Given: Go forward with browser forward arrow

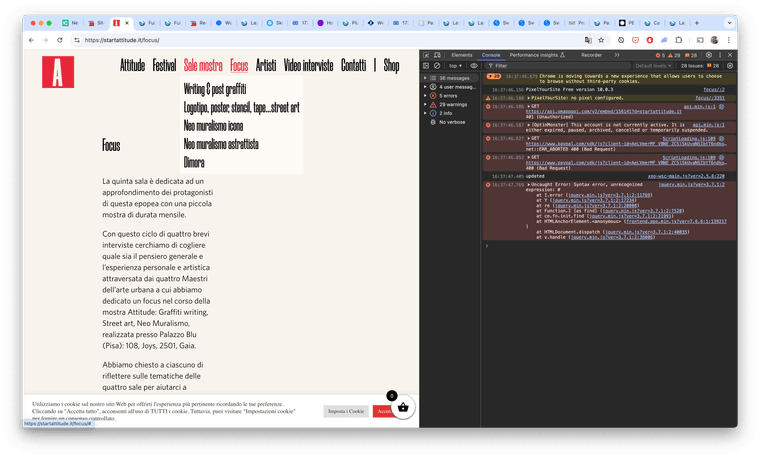Looking at the screenshot, I should tap(45, 40).
